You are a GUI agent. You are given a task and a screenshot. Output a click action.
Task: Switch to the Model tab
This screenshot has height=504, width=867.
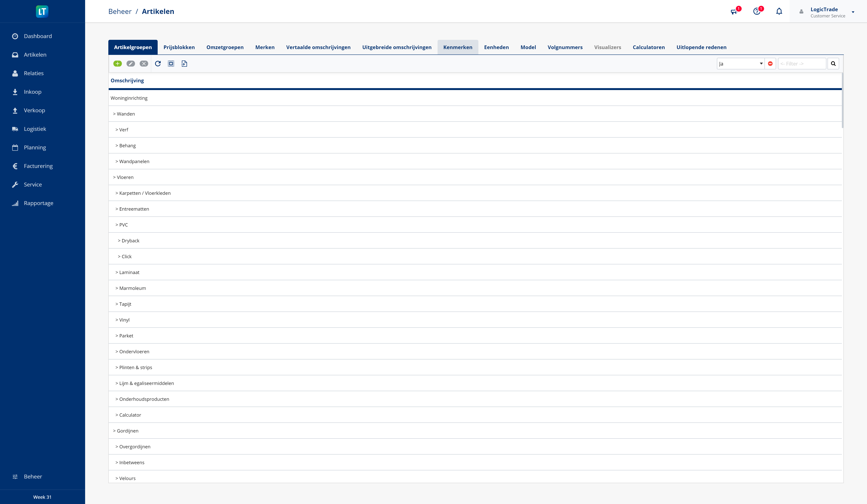(528, 47)
